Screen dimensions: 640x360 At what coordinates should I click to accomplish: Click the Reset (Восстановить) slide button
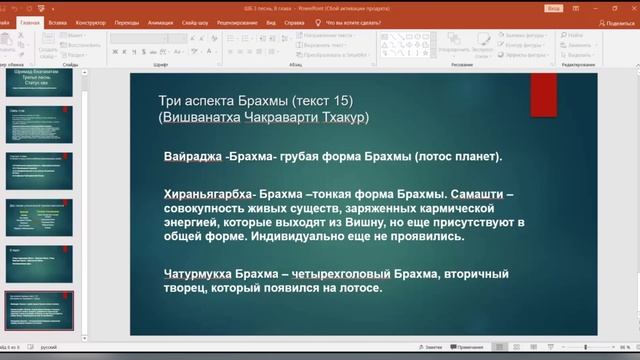coord(80,45)
